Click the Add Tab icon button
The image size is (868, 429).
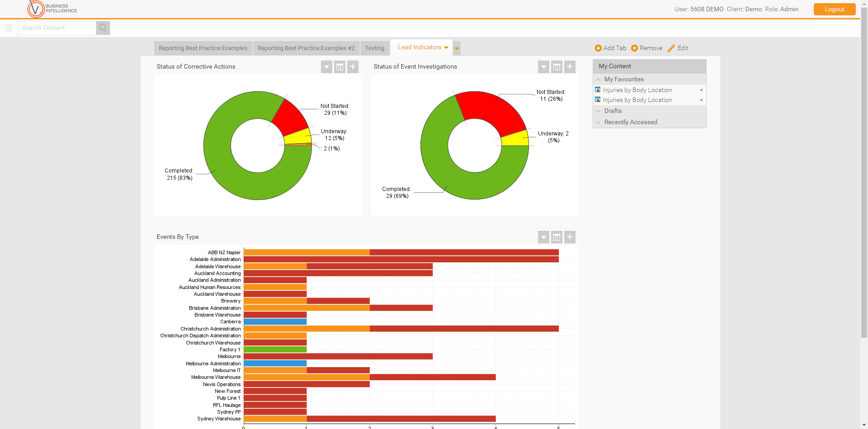(x=598, y=48)
